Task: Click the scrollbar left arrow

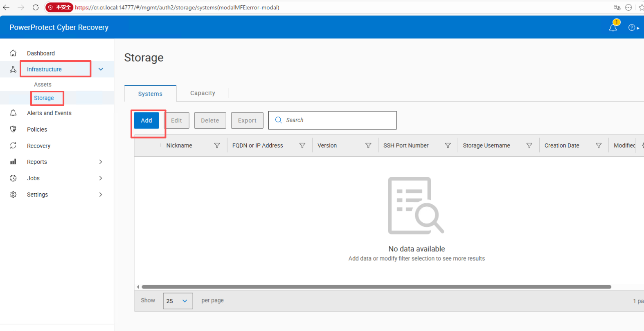Action: 138,287
